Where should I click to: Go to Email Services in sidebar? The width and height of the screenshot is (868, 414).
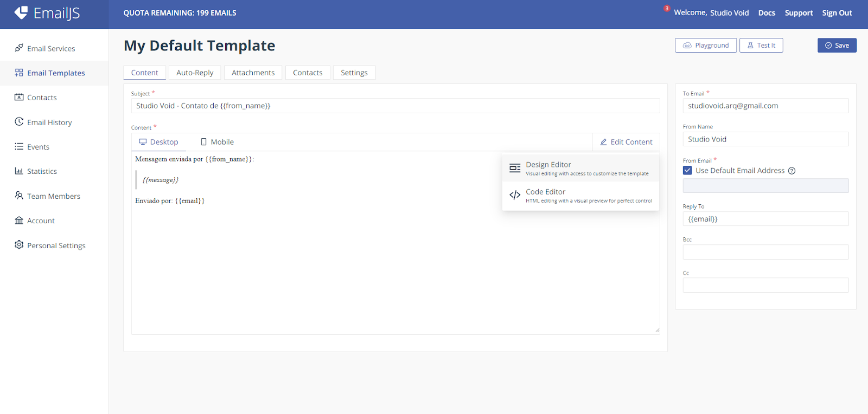54,48
